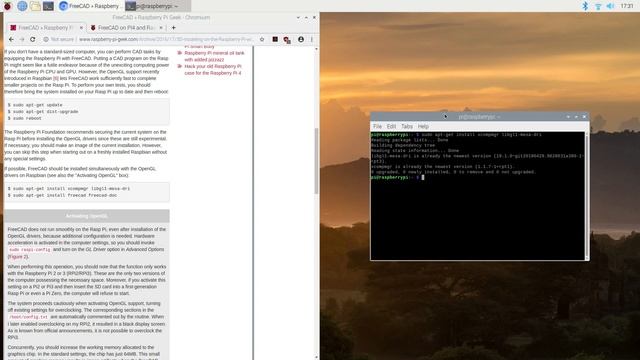Viewport: 640px width, 360px height.
Task: Open the 'Figure 2' link
Action: tap(18, 257)
